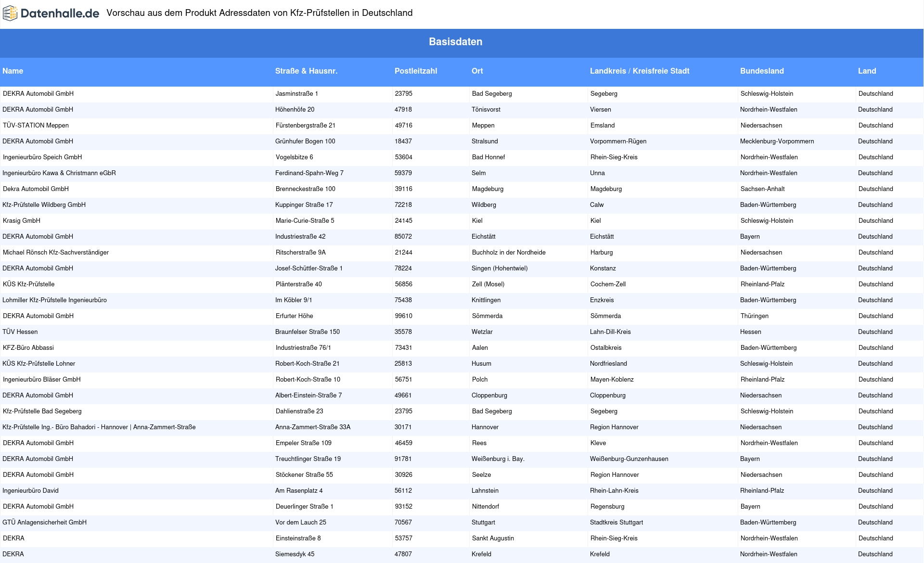Image resolution: width=924 pixels, height=563 pixels.
Task: Click the Brenneckestraße 100 cell
Action: [306, 189]
